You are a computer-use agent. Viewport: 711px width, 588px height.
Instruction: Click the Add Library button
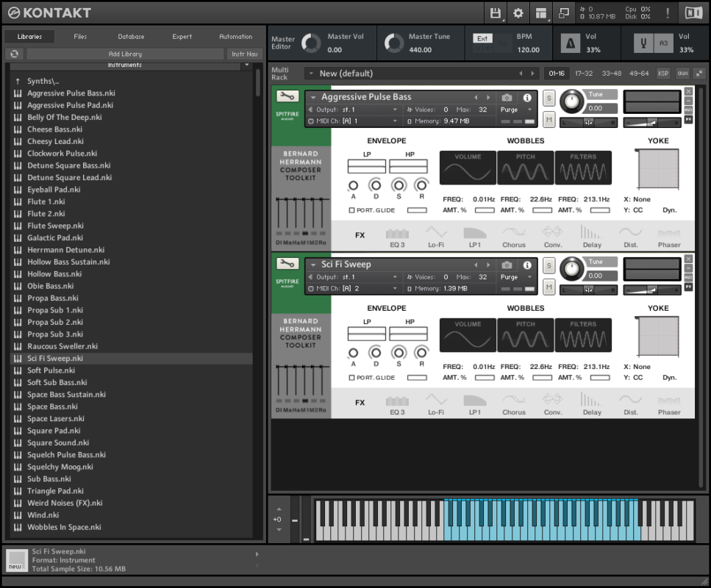[x=125, y=54]
